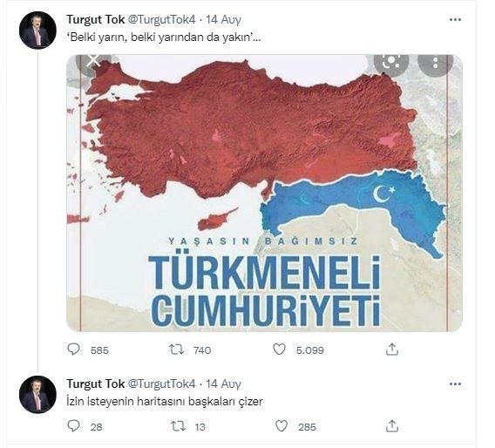Close the embedded image with X icon
Image resolution: width=495 pixels, height=448 pixels.
93,61
